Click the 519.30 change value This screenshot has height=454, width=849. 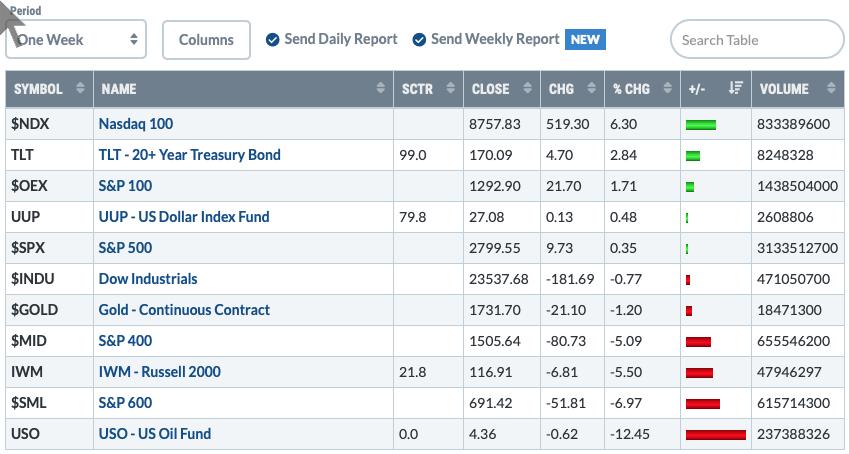[x=567, y=124]
